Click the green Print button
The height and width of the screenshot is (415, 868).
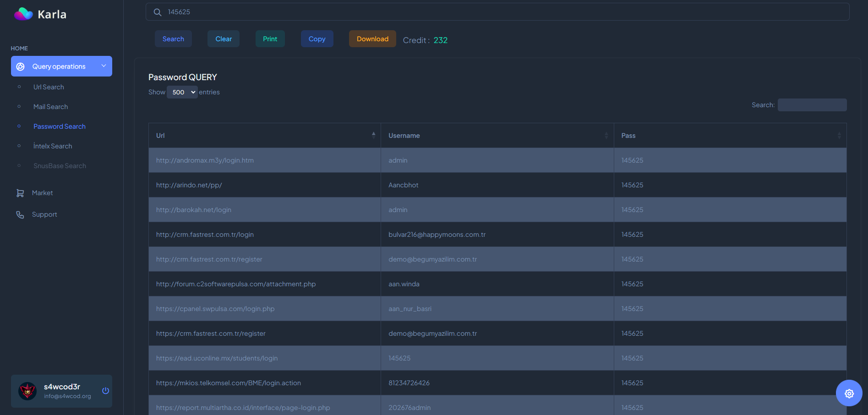coord(270,39)
